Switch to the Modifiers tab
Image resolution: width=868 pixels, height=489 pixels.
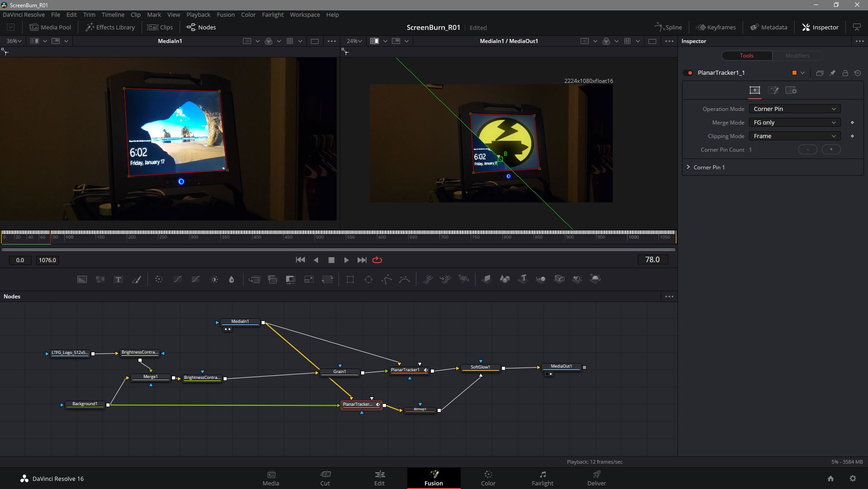[x=797, y=56]
